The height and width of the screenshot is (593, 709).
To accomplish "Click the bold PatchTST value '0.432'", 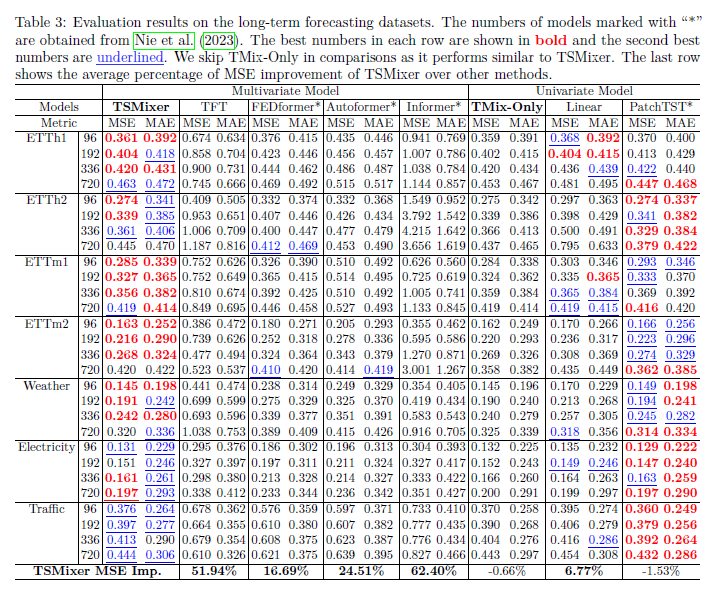I will (x=642, y=555).
